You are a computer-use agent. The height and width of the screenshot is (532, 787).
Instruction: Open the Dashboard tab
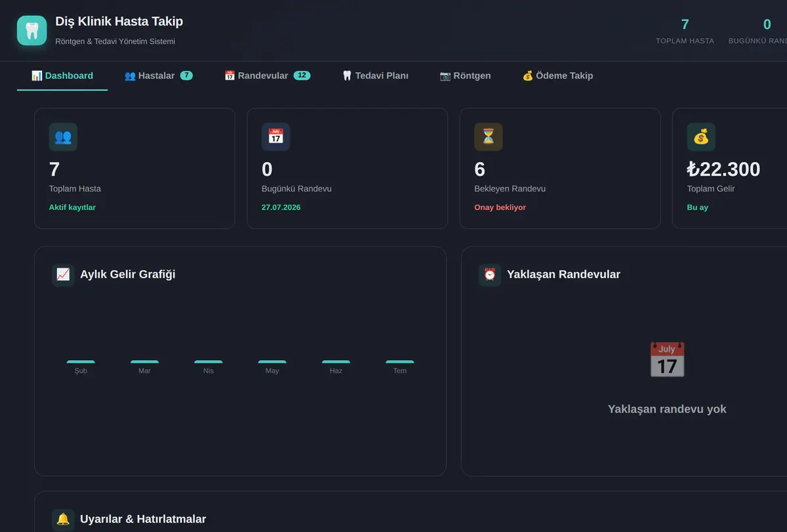pos(62,75)
